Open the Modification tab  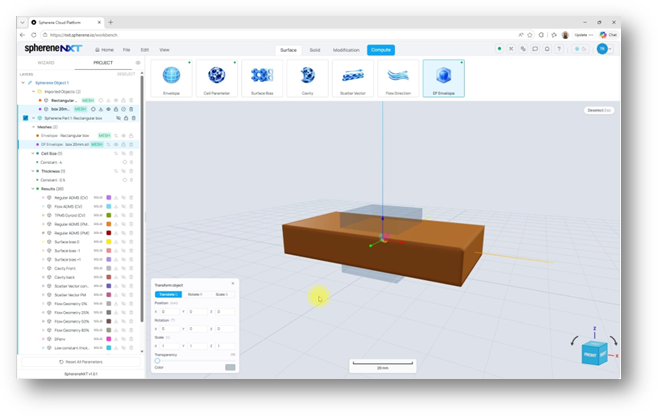coord(346,50)
